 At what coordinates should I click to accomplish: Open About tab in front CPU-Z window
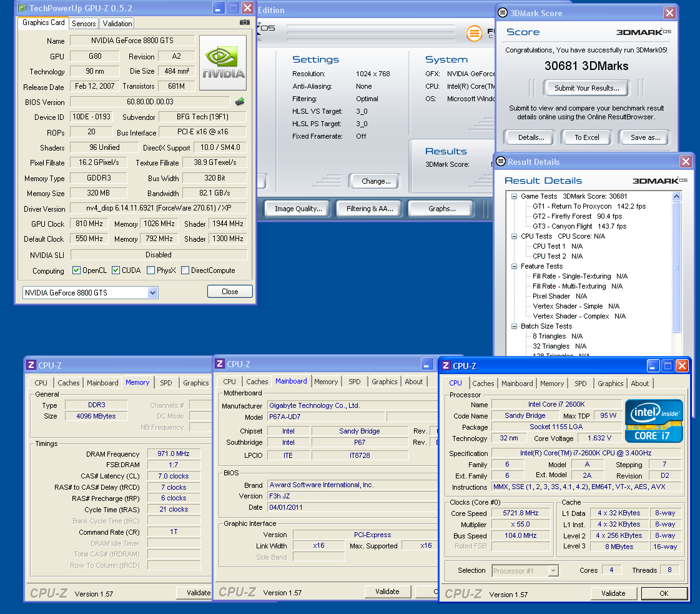639,383
